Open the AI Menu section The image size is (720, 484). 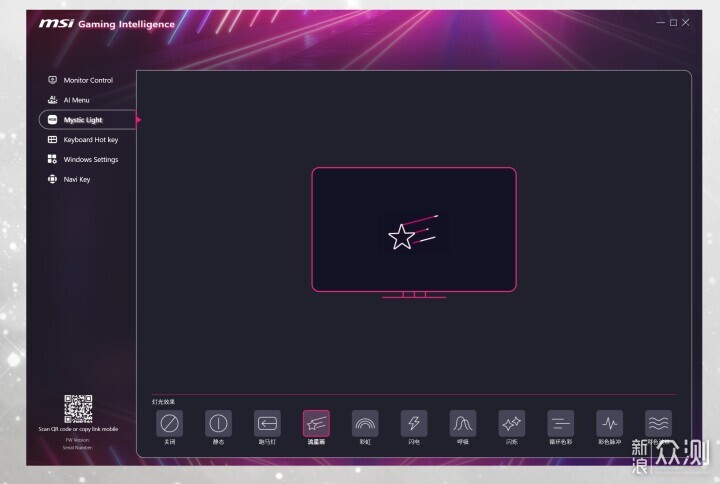69,100
